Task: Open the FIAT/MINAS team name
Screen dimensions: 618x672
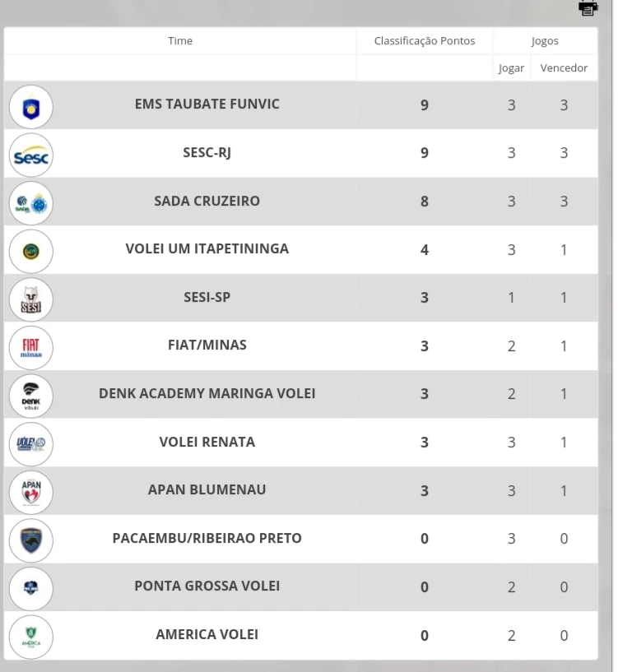Action: (x=207, y=345)
